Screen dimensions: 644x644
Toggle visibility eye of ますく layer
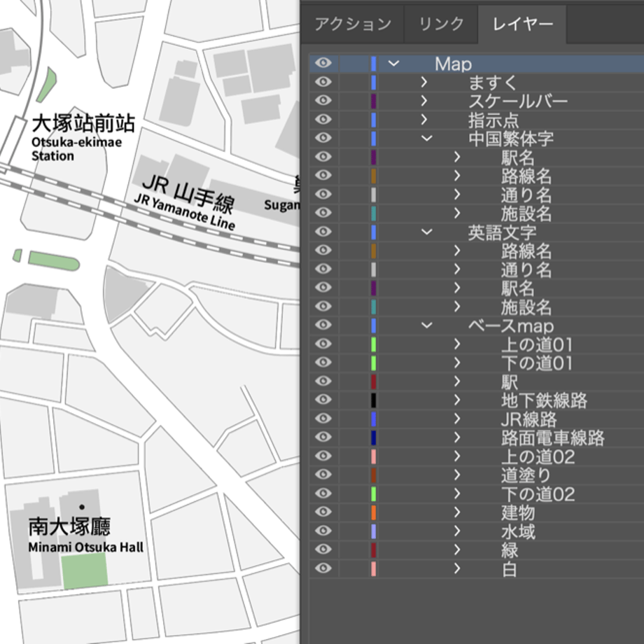[323, 82]
